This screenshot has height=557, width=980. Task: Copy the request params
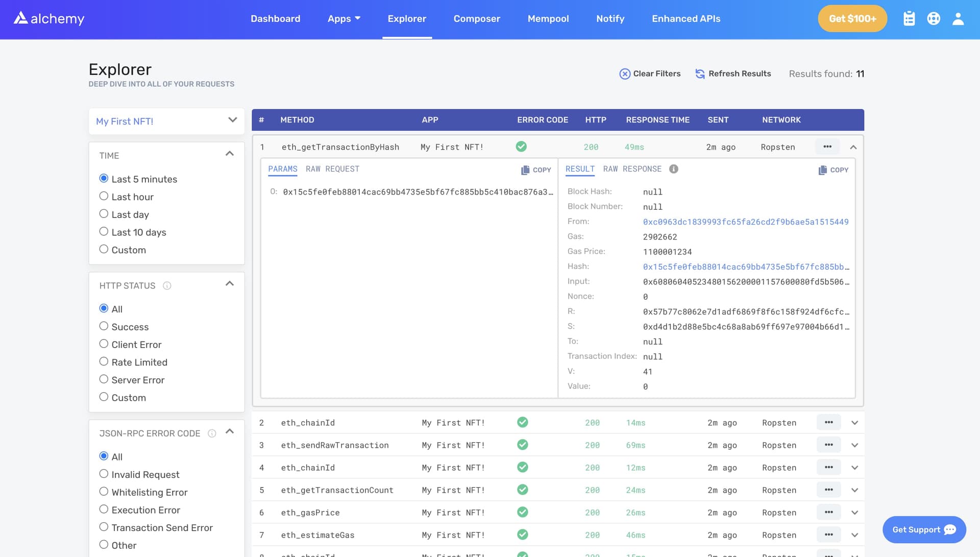coord(535,169)
